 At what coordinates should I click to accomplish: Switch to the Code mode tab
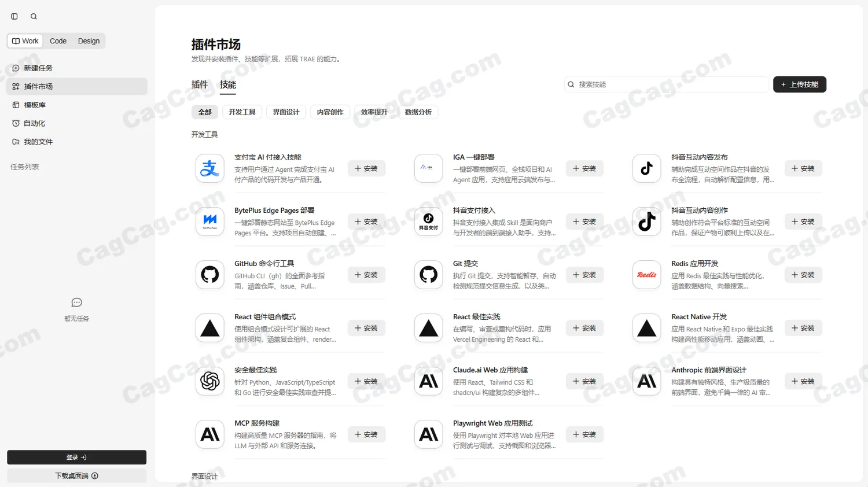pos(58,41)
